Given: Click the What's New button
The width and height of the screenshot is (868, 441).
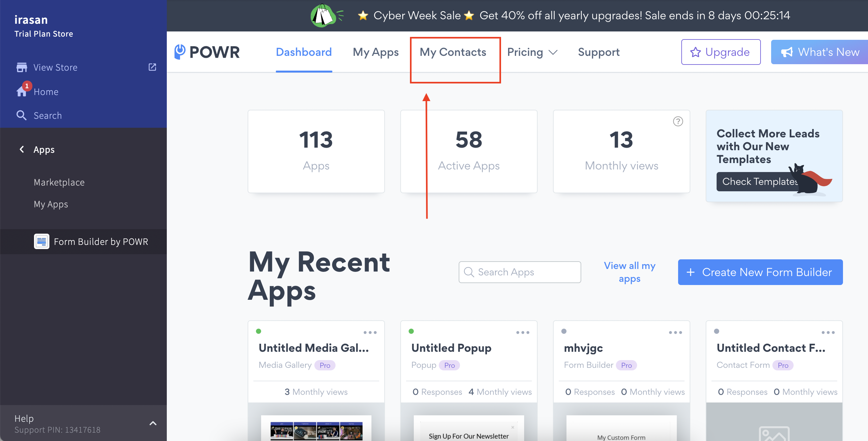Looking at the screenshot, I should tap(820, 52).
